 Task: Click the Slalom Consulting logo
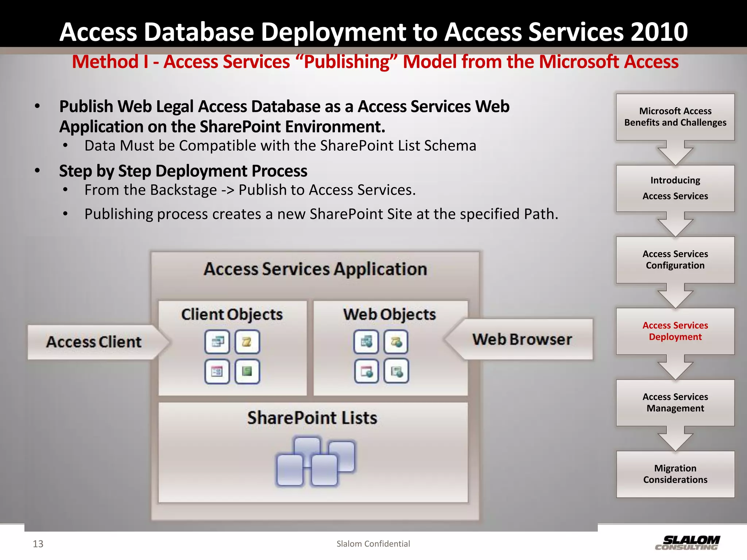(x=688, y=542)
